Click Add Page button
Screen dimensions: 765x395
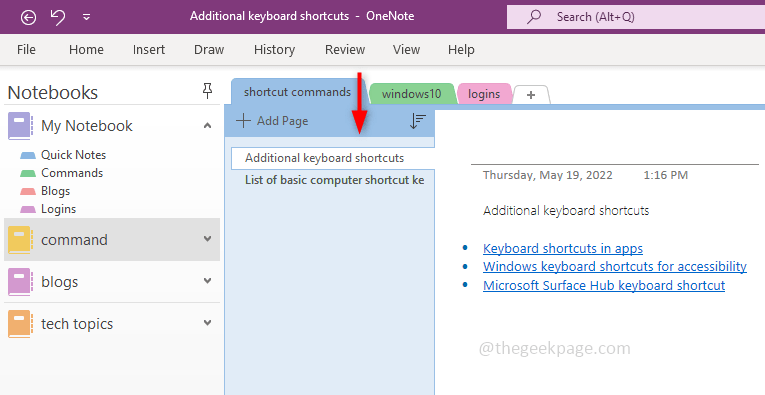(272, 120)
